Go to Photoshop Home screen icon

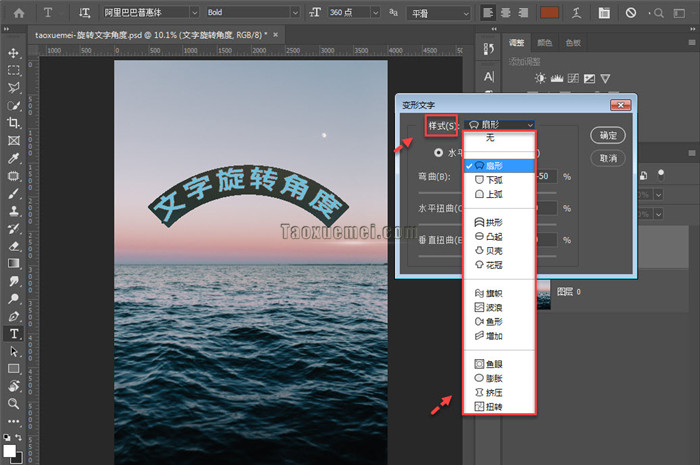coord(19,13)
